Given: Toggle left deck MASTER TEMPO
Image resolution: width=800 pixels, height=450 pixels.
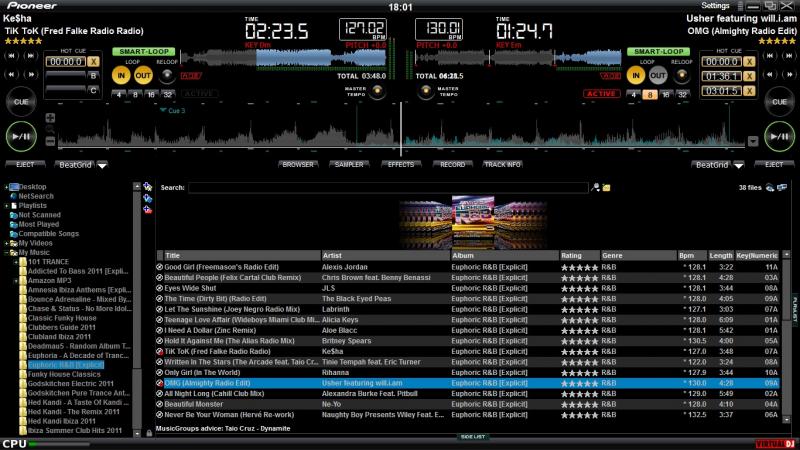Looking at the screenshot, I should (x=377, y=91).
